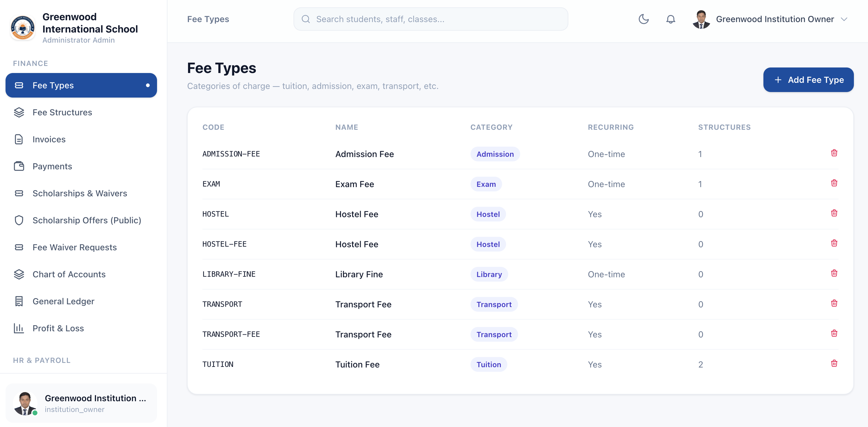This screenshot has width=868, height=427.
Task: Delete the EXAM fee type row
Action: [834, 183]
